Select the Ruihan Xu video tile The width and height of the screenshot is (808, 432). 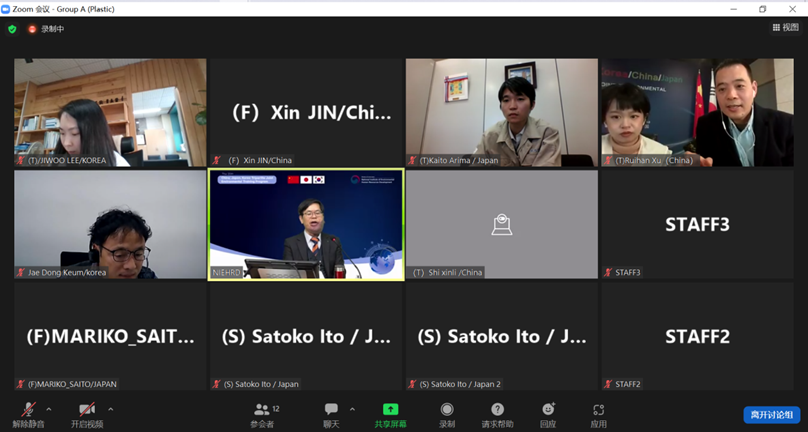click(x=696, y=112)
